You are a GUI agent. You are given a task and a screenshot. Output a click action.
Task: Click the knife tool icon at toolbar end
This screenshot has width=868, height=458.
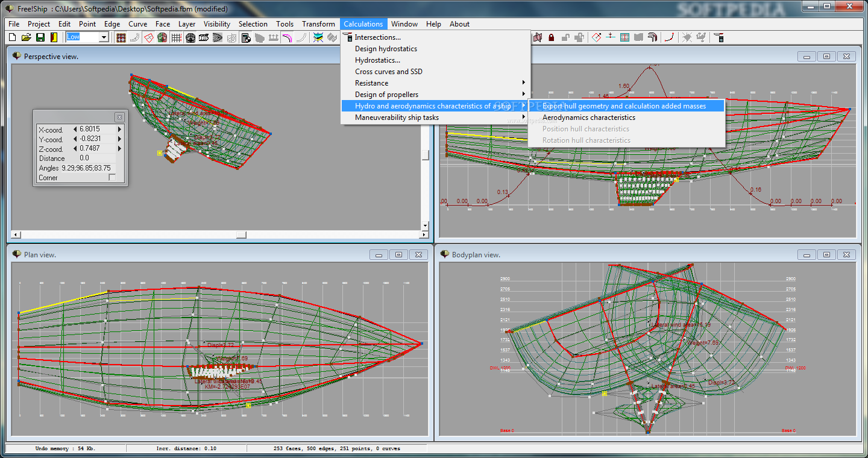coord(719,37)
